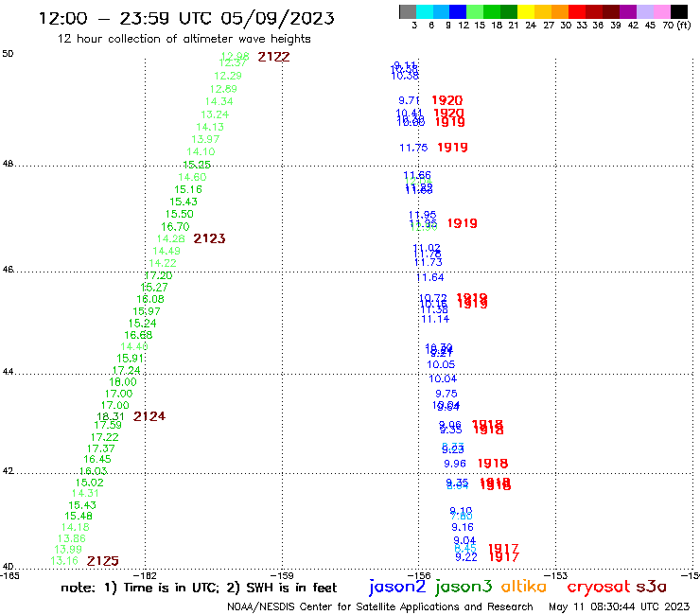This screenshot has width=700, height=615.
Task: Click the note about UTC time and SWH in feet
Action: point(199,588)
